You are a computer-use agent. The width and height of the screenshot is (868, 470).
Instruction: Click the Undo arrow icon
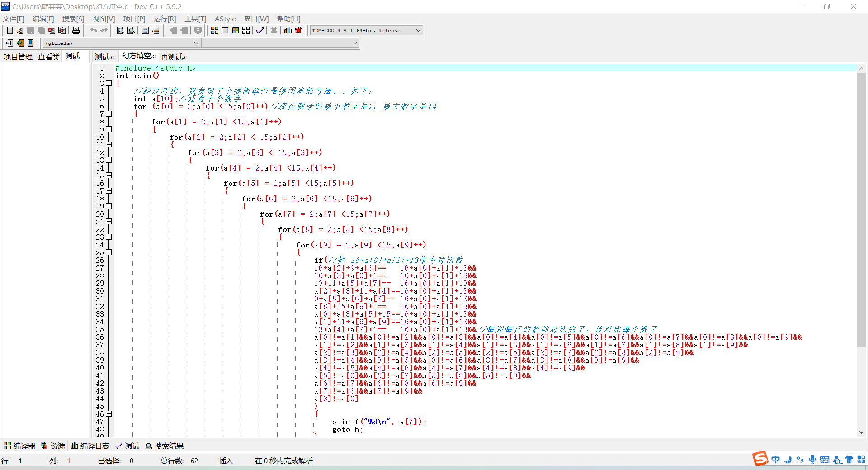click(x=93, y=30)
